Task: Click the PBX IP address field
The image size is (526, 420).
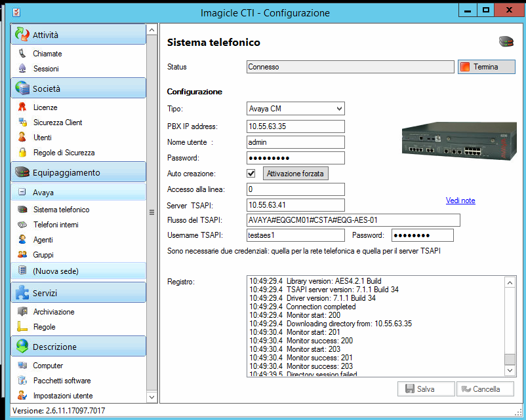Action: click(296, 126)
